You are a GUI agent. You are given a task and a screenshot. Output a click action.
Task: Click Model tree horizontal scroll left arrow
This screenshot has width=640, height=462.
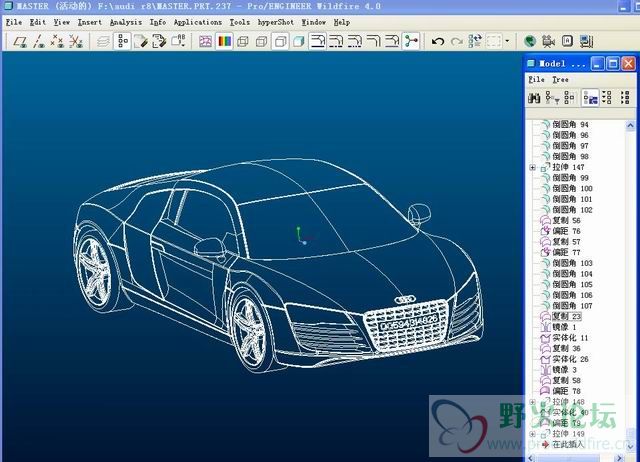coord(531,458)
